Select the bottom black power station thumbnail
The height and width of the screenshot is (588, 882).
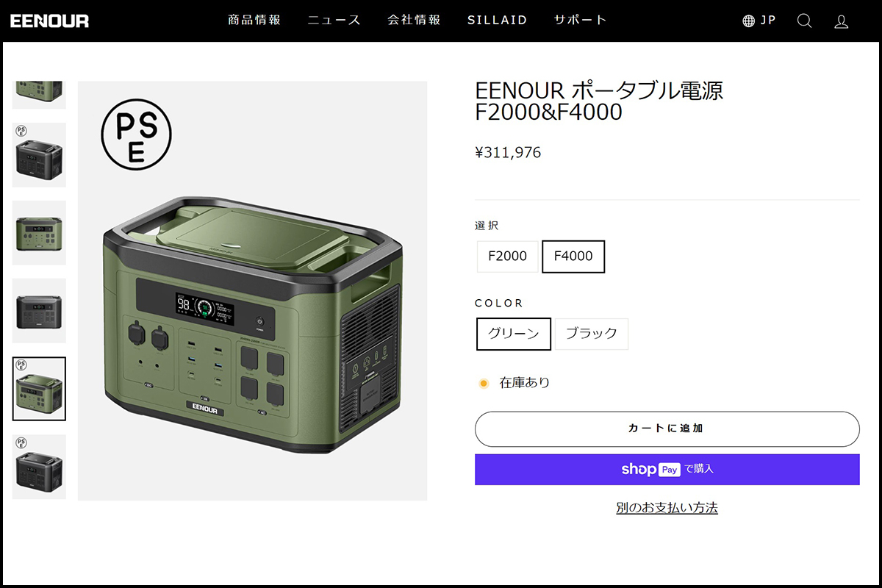pyautogui.click(x=39, y=467)
